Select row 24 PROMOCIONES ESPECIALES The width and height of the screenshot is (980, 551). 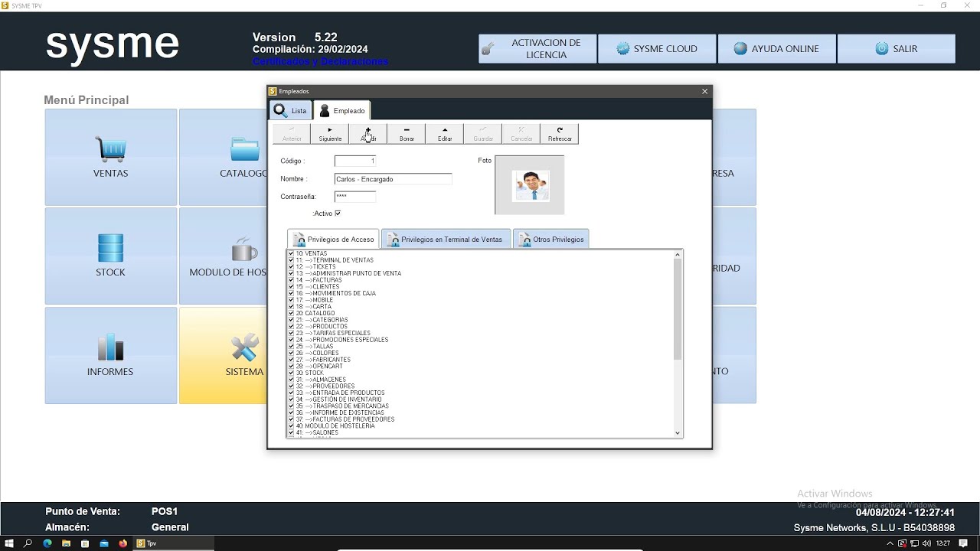341,340
